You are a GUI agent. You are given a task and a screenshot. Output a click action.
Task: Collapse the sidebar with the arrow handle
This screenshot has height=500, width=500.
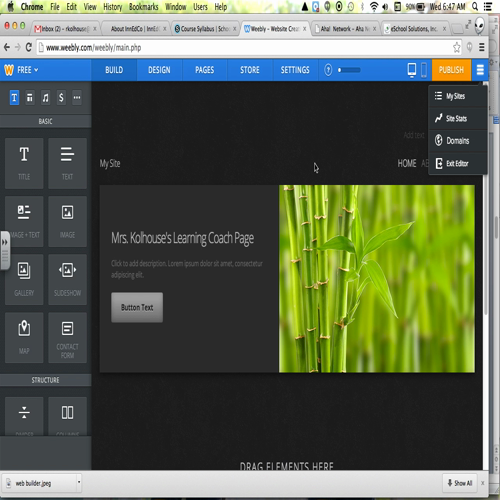(x=5, y=250)
